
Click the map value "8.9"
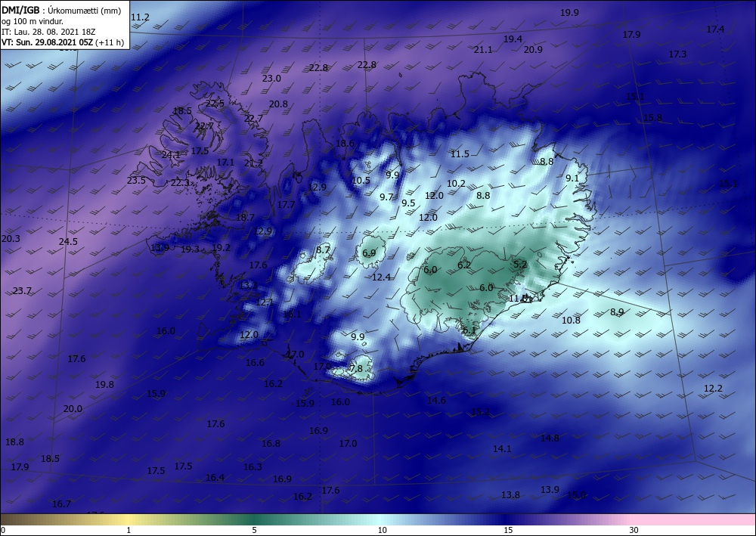click(x=617, y=312)
